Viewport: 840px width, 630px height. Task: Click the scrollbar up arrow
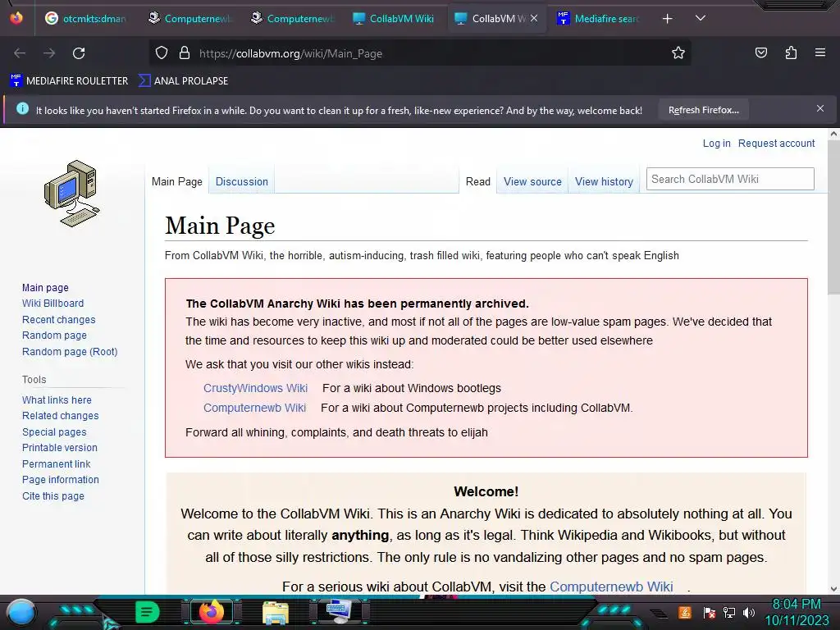point(833,134)
